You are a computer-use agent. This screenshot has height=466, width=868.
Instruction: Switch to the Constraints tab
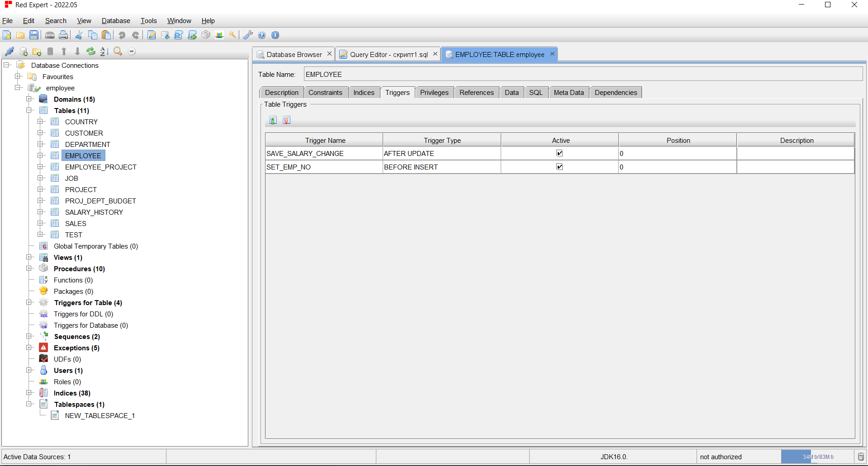pyautogui.click(x=325, y=93)
